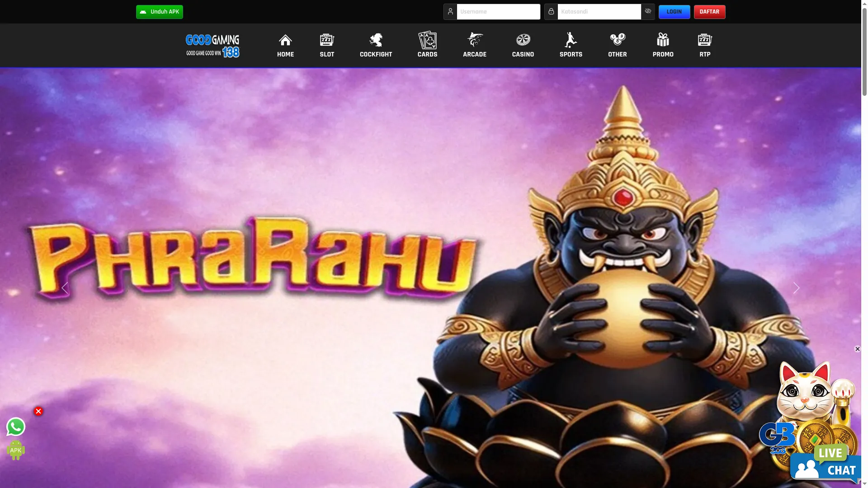Screen dimensions: 868x488
Task: Toggle password visibility eye icon
Action: coord(648,12)
